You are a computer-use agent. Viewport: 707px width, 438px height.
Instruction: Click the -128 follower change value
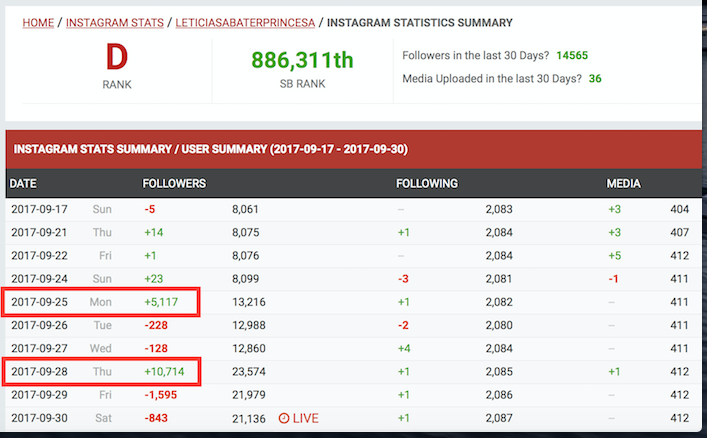click(x=156, y=348)
